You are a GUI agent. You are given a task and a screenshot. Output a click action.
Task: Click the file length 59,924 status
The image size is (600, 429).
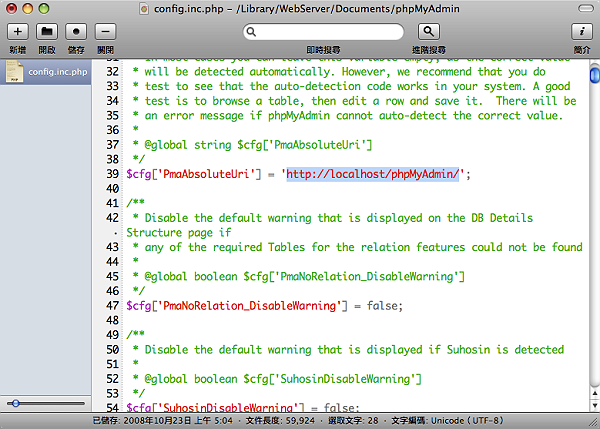280,421
